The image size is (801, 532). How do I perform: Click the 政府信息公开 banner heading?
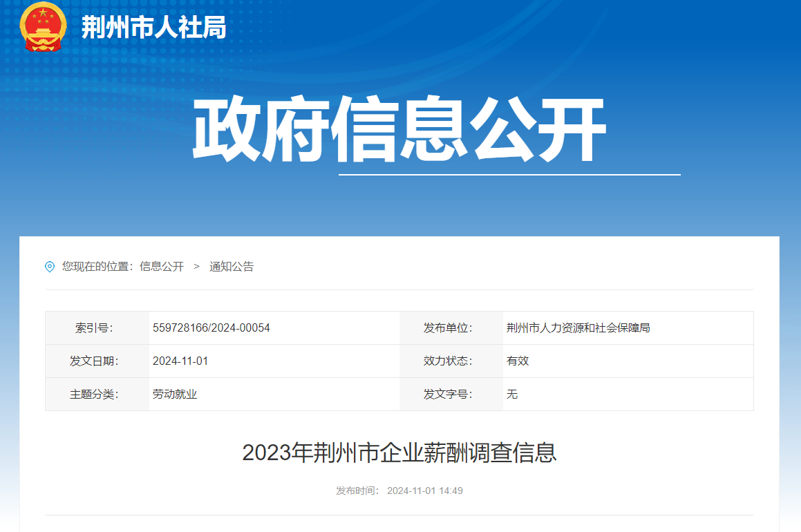point(399,129)
